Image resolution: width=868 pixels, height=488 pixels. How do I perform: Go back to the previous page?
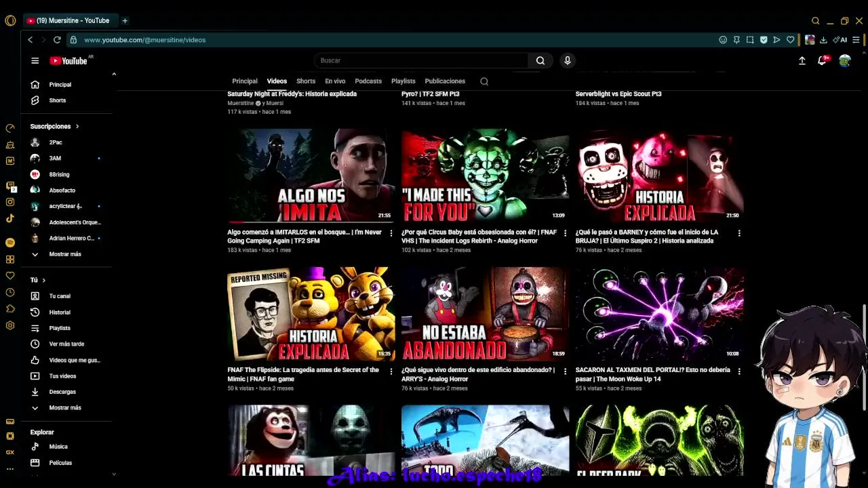point(30,40)
